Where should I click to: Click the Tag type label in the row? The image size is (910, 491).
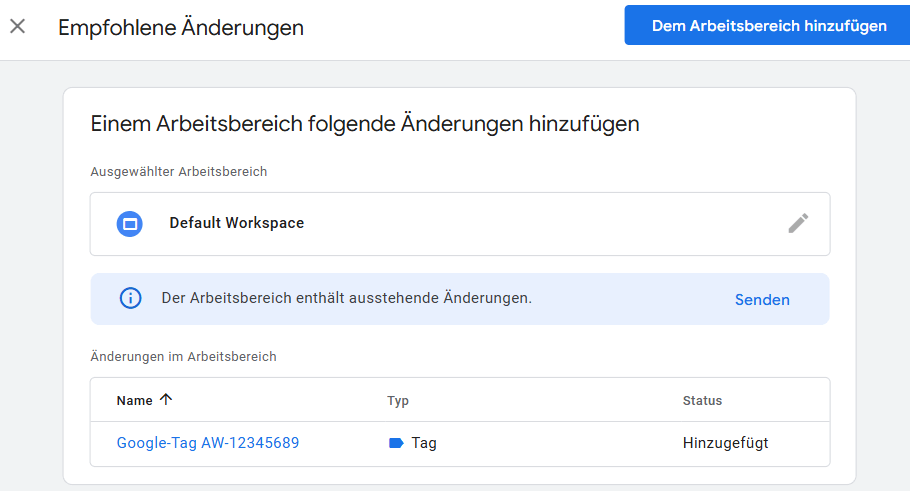[424, 443]
